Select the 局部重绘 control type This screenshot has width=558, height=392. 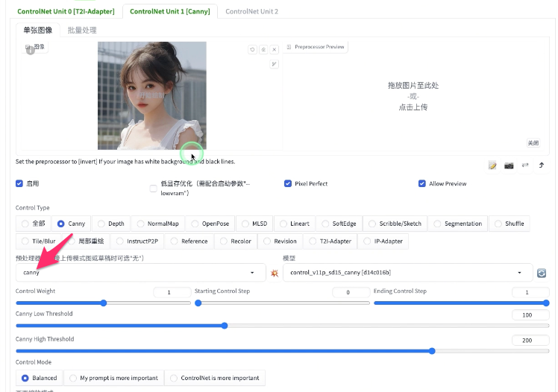pyautogui.click(x=86, y=241)
